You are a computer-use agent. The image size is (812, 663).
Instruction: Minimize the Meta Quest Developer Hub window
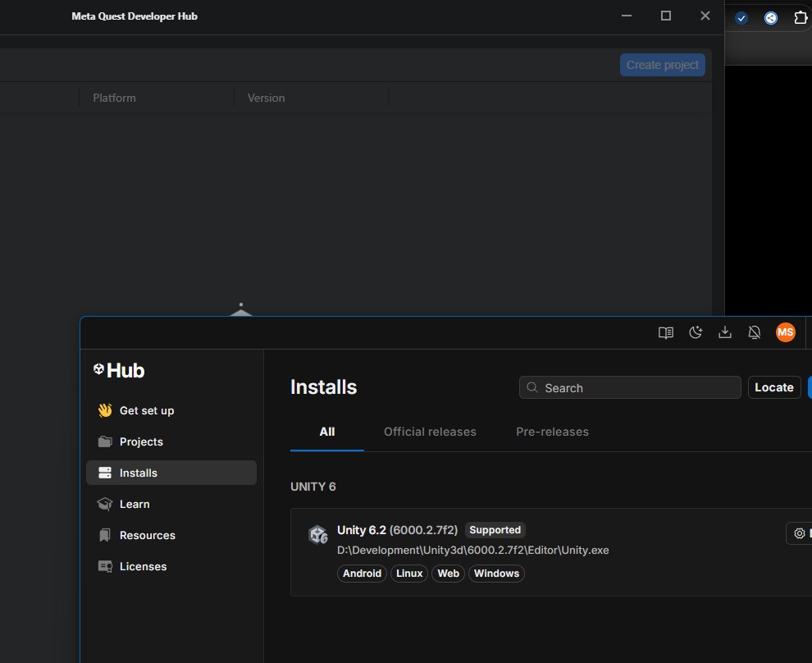(627, 16)
